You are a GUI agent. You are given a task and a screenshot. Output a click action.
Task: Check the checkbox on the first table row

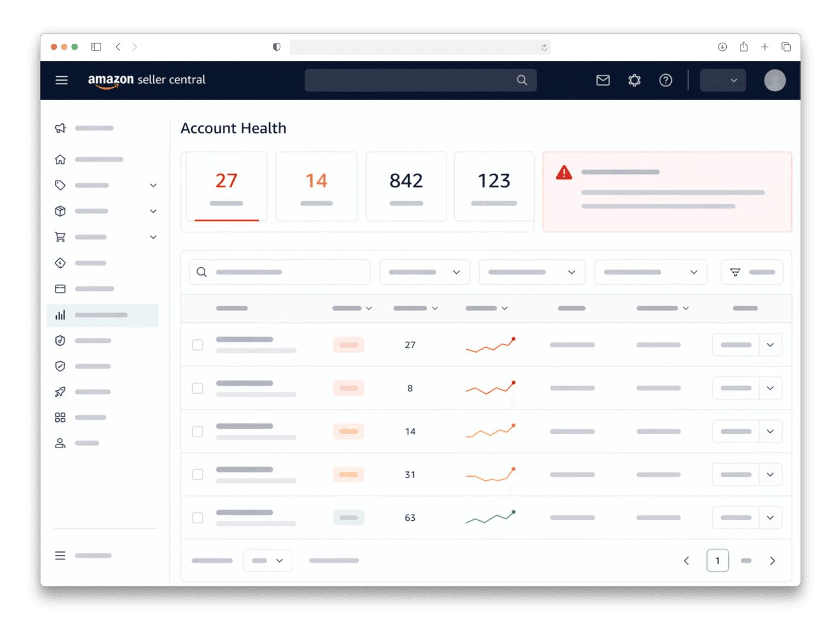tap(198, 345)
